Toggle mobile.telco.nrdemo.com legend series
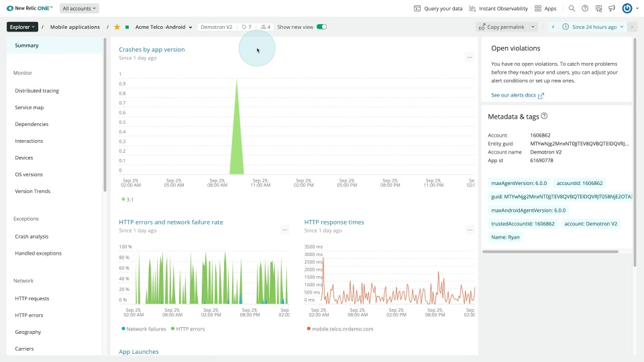 click(x=340, y=328)
